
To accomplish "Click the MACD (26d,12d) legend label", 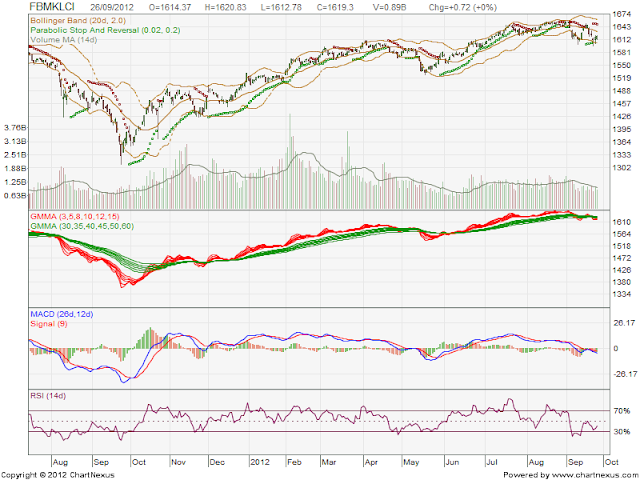I will (x=62, y=314).
